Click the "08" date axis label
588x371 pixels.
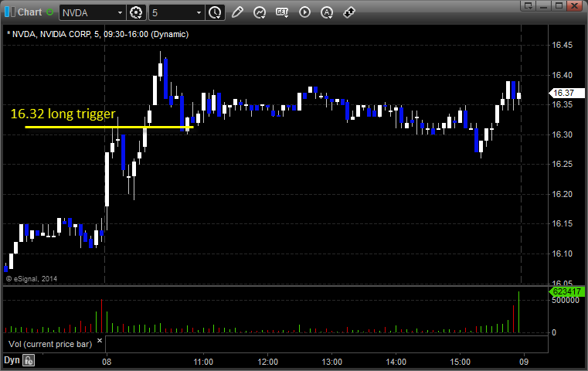point(107,362)
